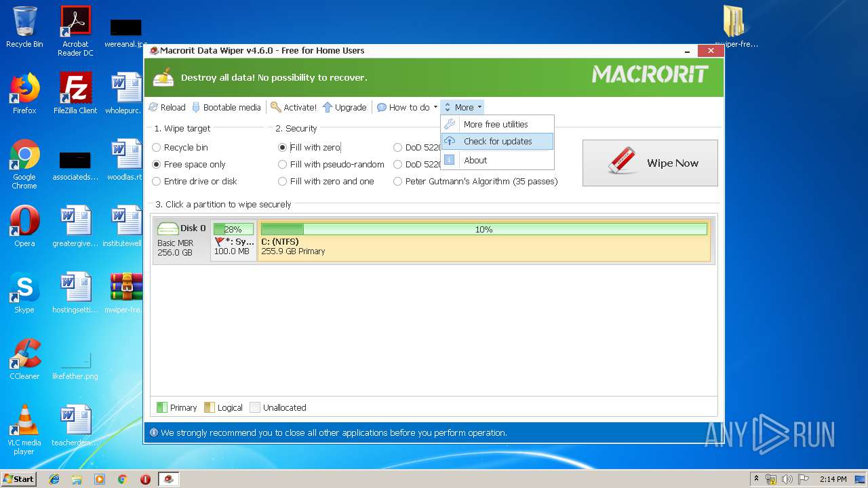Minimize the Macrorit Data Wiper window
The height and width of the screenshot is (488, 868).
tap(688, 51)
